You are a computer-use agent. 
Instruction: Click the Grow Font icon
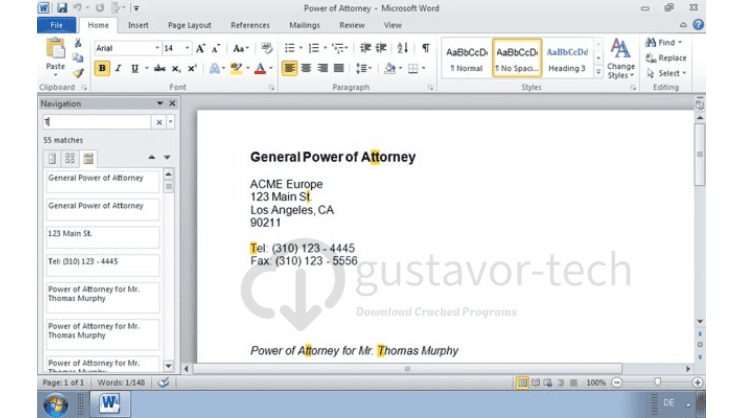200,48
